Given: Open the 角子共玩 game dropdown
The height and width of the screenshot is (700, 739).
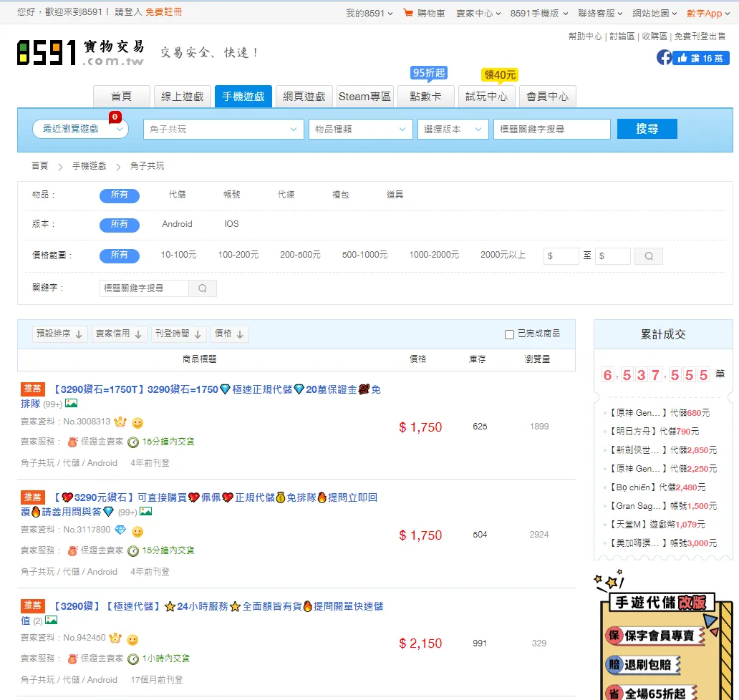Looking at the screenshot, I should 223,129.
